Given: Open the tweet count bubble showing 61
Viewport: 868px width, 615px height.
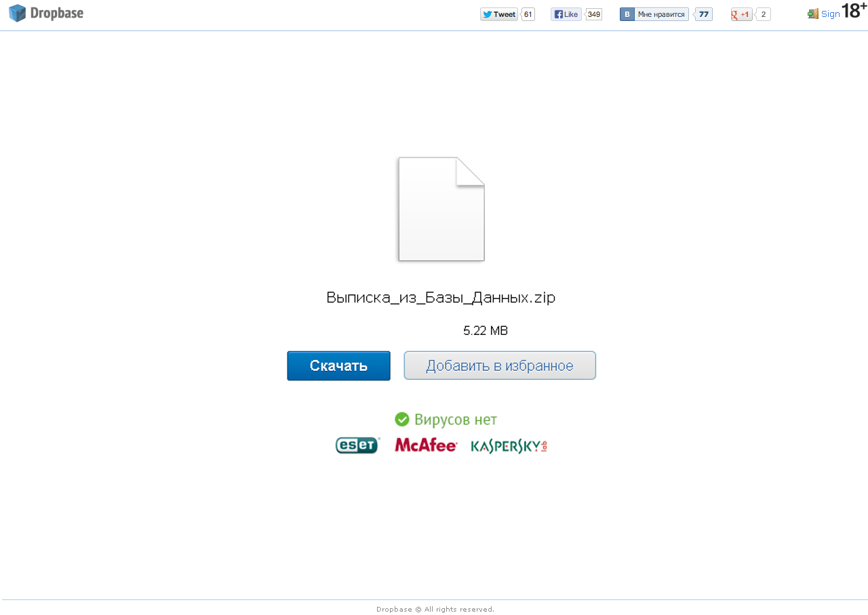Looking at the screenshot, I should pyautogui.click(x=528, y=14).
